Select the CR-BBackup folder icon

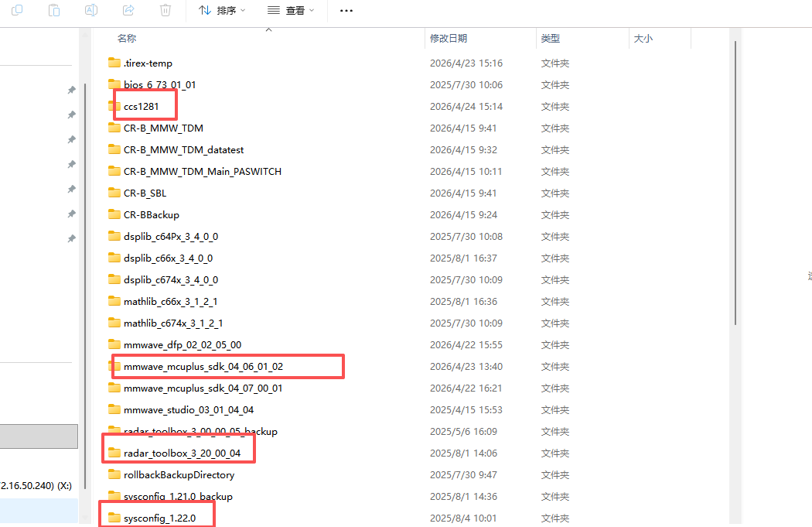point(114,214)
